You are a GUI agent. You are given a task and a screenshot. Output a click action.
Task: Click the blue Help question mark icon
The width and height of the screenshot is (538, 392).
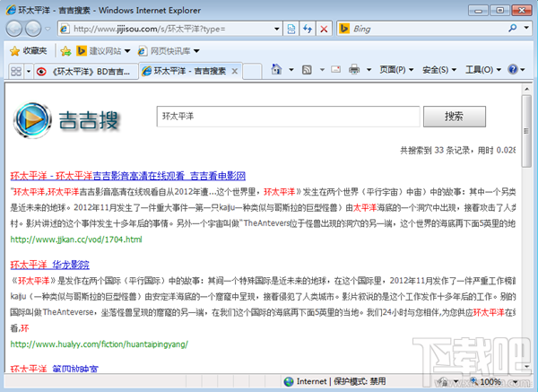tap(513, 69)
